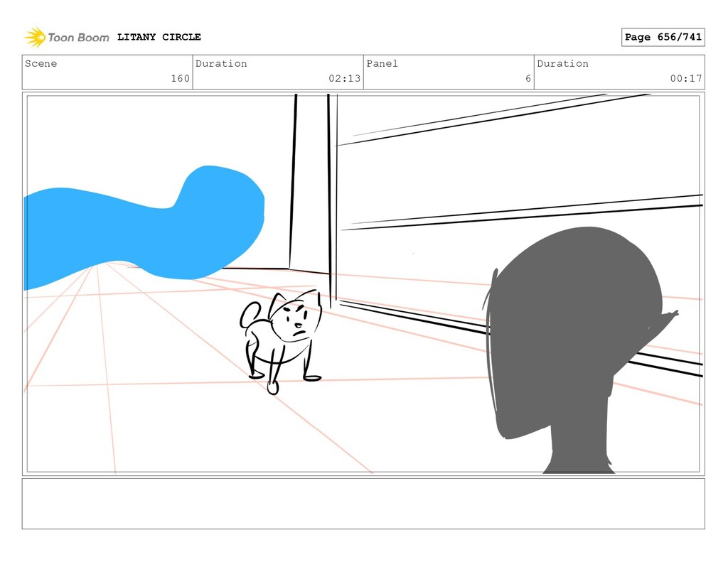Click the panel duration value 00:17
The image size is (728, 562).
point(686,78)
